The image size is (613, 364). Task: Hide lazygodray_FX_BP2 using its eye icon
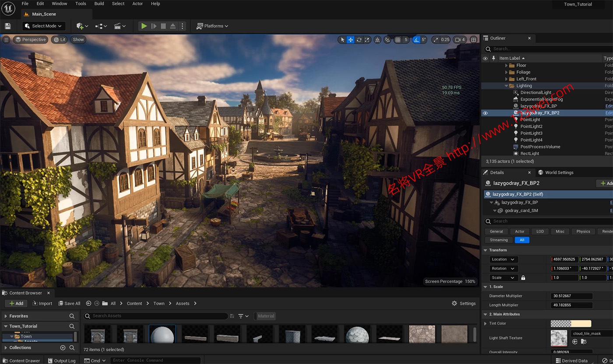485,113
